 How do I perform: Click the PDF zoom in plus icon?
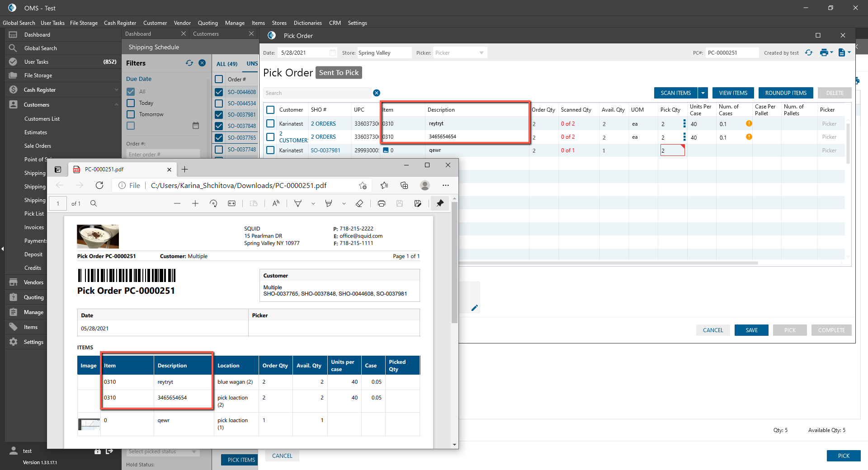(x=195, y=204)
